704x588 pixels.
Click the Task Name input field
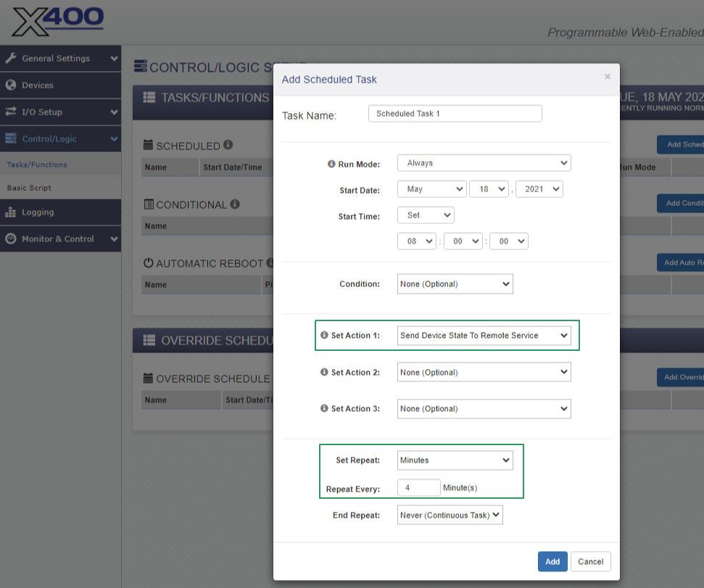click(455, 114)
